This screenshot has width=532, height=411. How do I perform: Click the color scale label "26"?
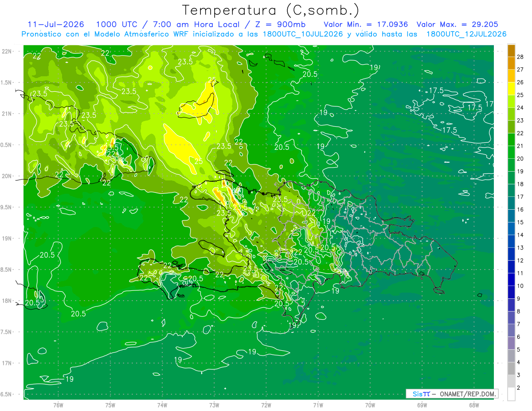coord(520,82)
